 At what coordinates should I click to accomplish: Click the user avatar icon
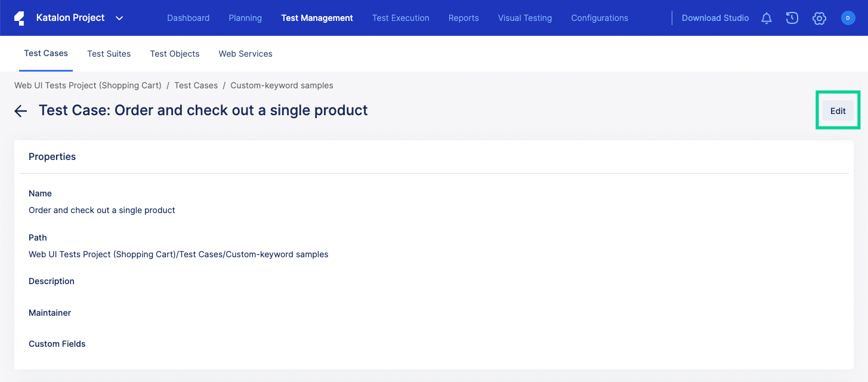848,18
